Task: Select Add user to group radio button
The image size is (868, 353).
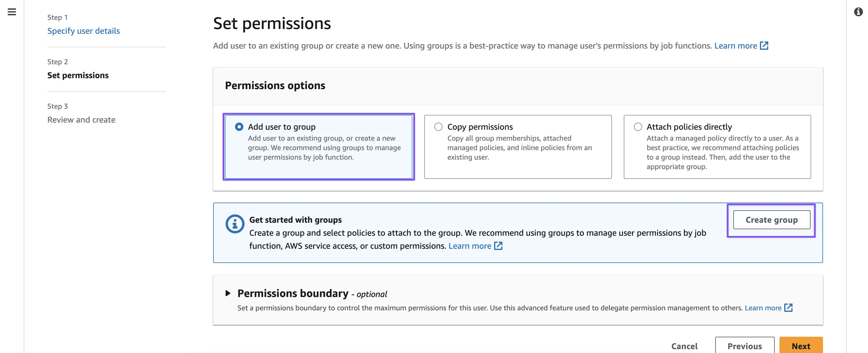Action: point(239,127)
